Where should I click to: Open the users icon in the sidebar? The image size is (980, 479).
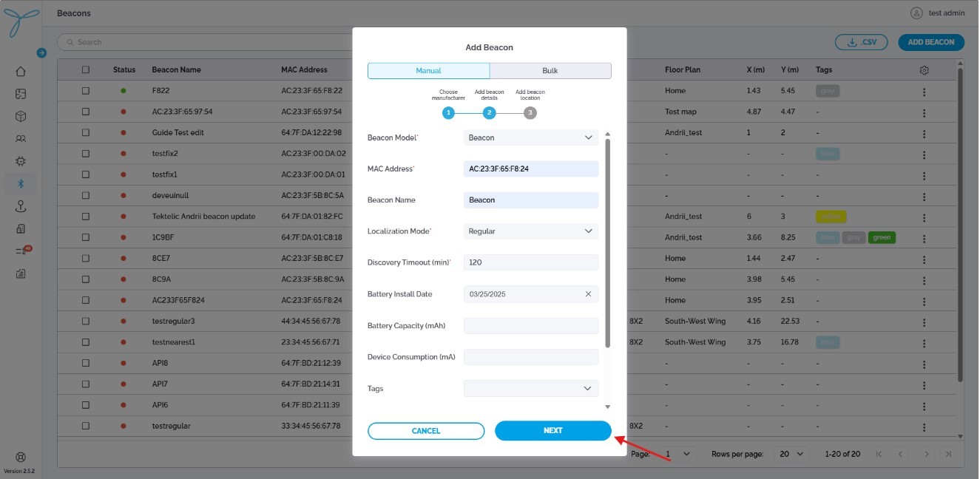[21, 138]
